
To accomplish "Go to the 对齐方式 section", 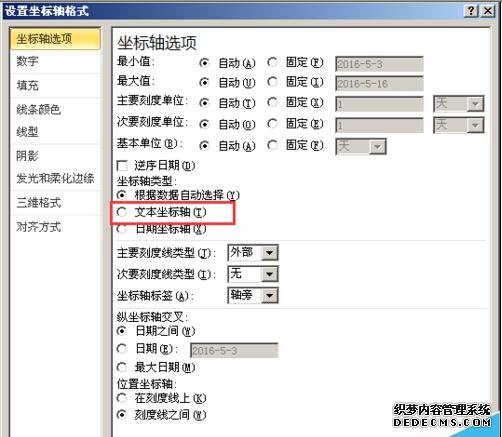I will (x=55, y=227).
